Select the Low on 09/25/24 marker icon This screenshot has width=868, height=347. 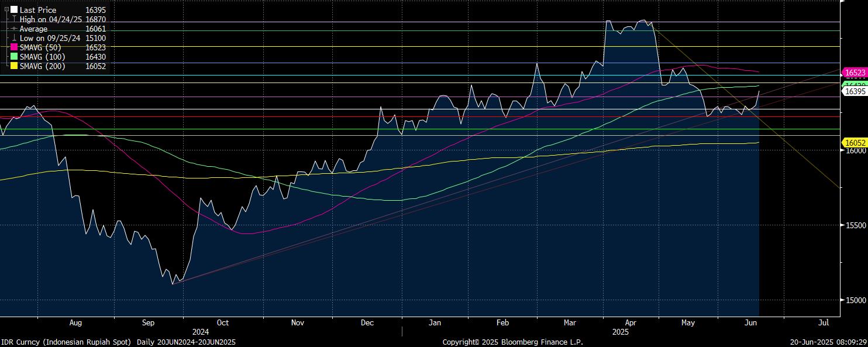point(14,38)
